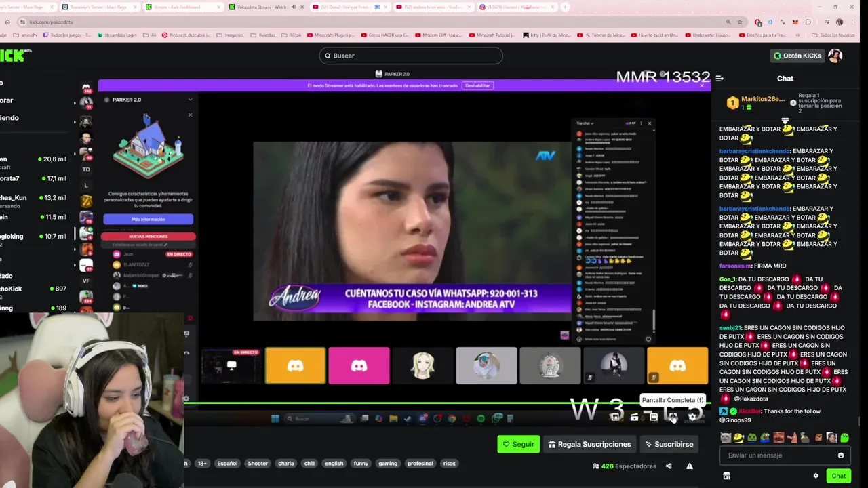The width and height of the screenshot is (868, 488).
Task: Open Todos los favoritos bookmarks folder
Action: click(x=833, y=35)
